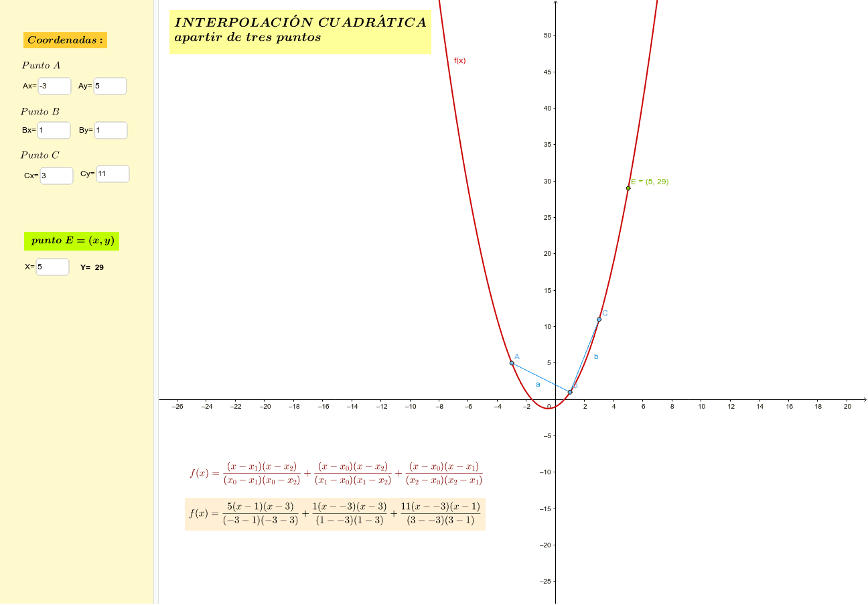Click the Cx input field

(57, 176)
